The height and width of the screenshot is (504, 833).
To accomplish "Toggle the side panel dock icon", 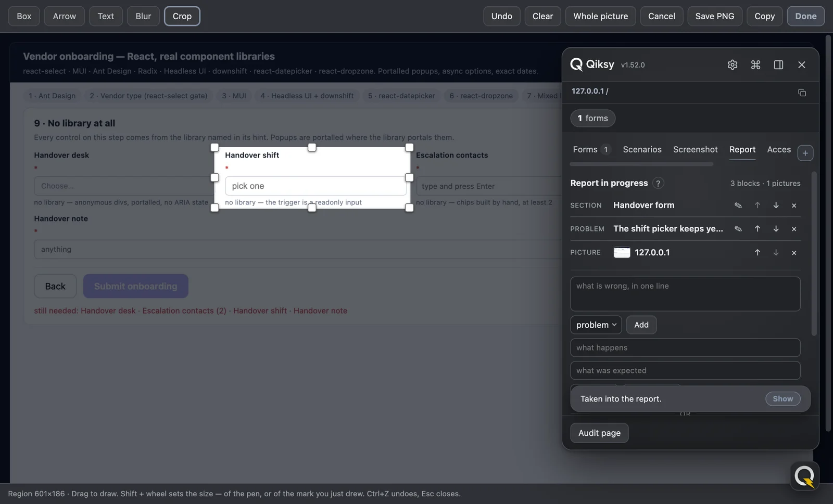I will tap(778, 64).
